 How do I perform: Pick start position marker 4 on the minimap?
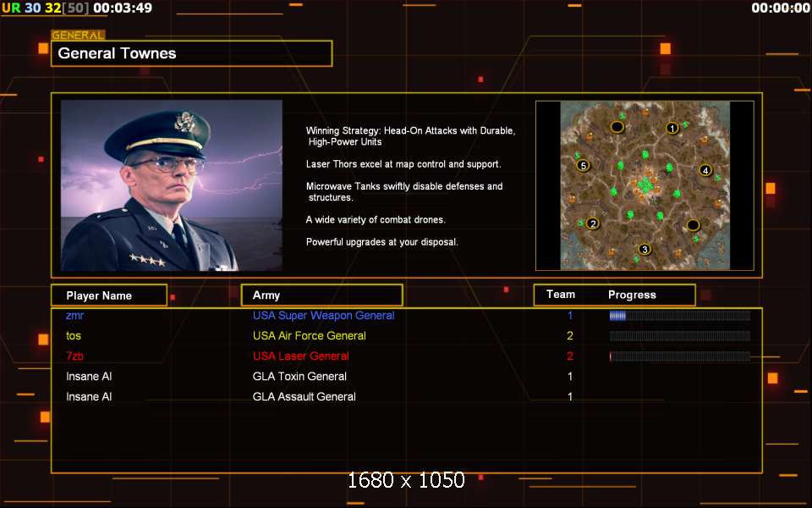click(705, 170)
